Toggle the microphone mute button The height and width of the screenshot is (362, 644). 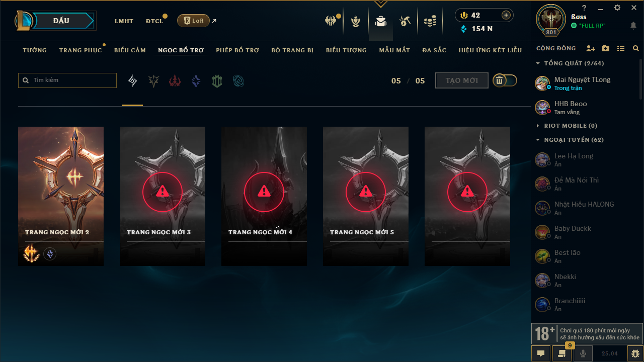click(583, 353)
